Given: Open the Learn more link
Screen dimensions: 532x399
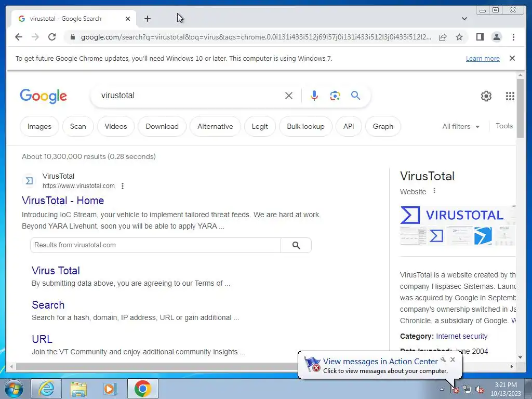Looking at the screenshot, I should 483,58.
